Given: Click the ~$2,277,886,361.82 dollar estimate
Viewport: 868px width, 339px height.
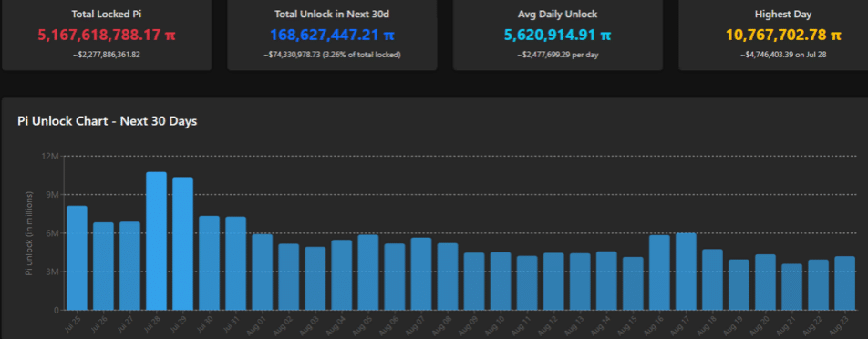Looking at the screenshot, I should 107,55.
